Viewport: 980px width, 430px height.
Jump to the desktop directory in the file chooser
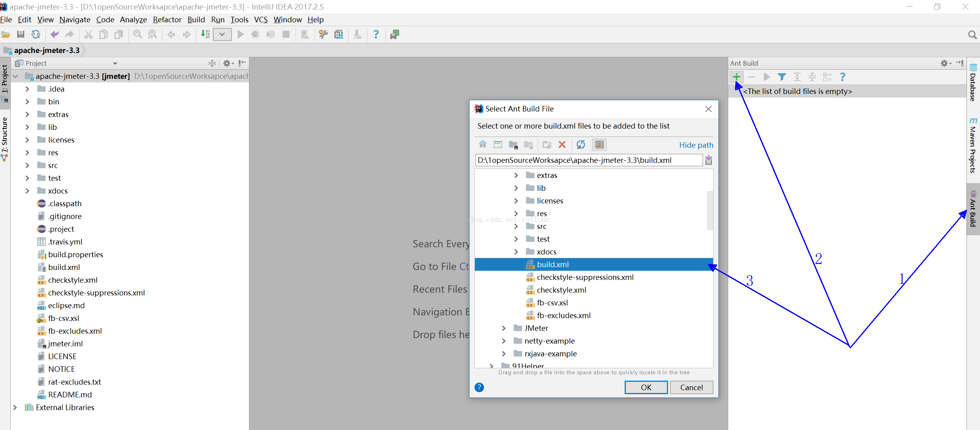[x=498, y=145]
